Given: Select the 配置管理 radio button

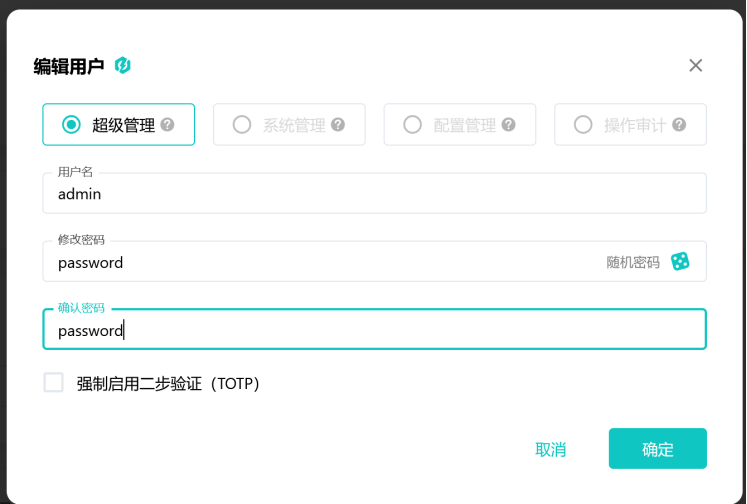Looking at the screenshot, I should tap(412, 125).
